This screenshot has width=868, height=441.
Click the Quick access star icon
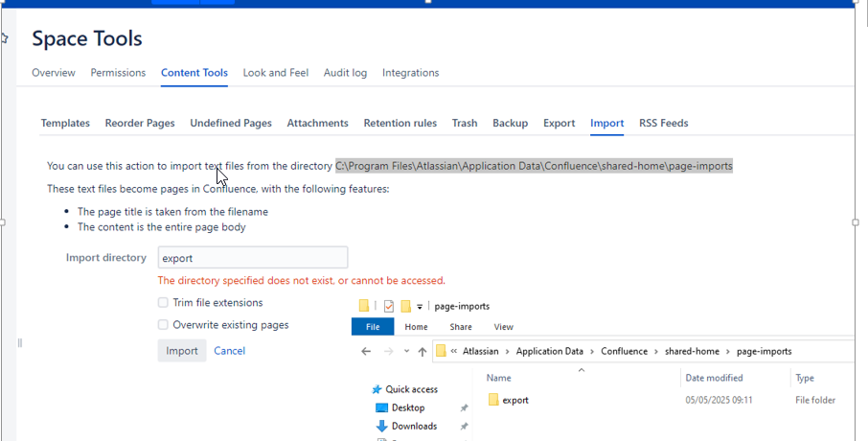point(377,389)
